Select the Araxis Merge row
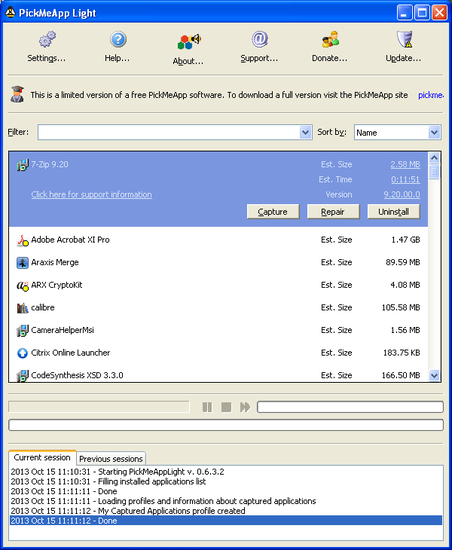 (218, 262)
